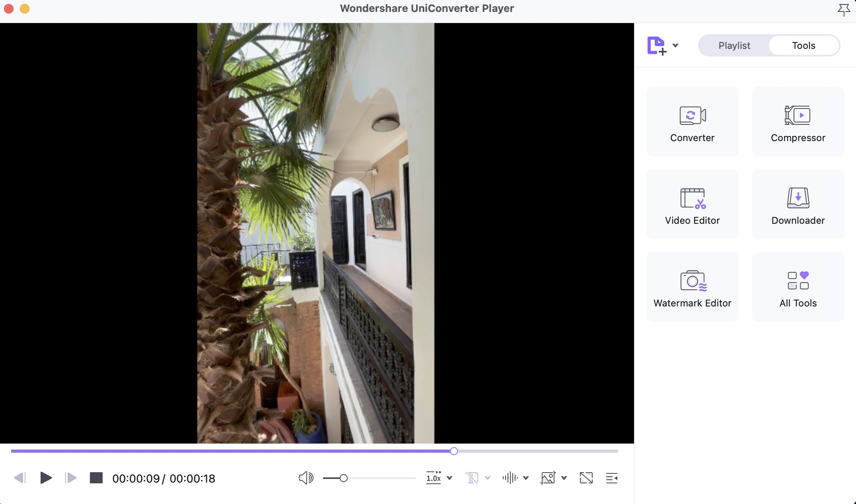
Task: Click Stop to end video playback
Action: 95,478
